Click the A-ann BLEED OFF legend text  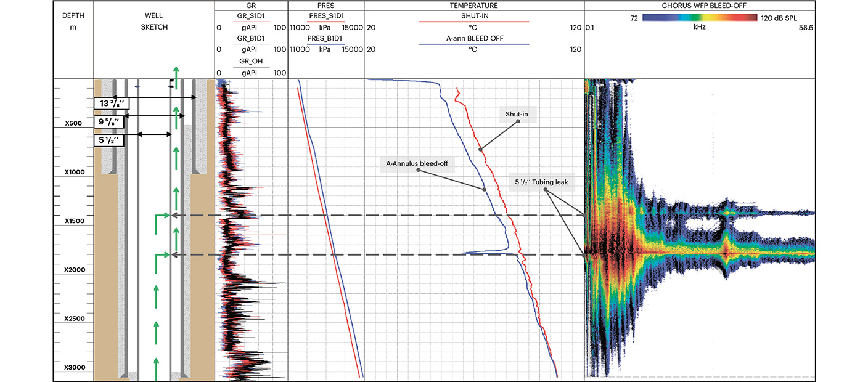click(x=473, y=38)
